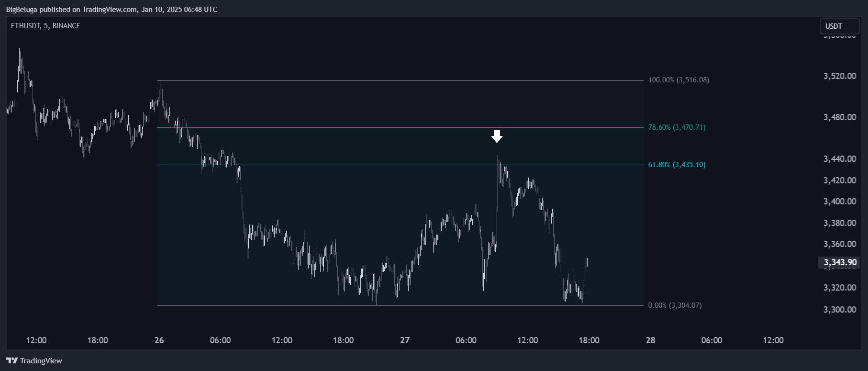Click the 3,380.00 price axis label
This screenshot has width=868, height=371.
tap(840, 223)
